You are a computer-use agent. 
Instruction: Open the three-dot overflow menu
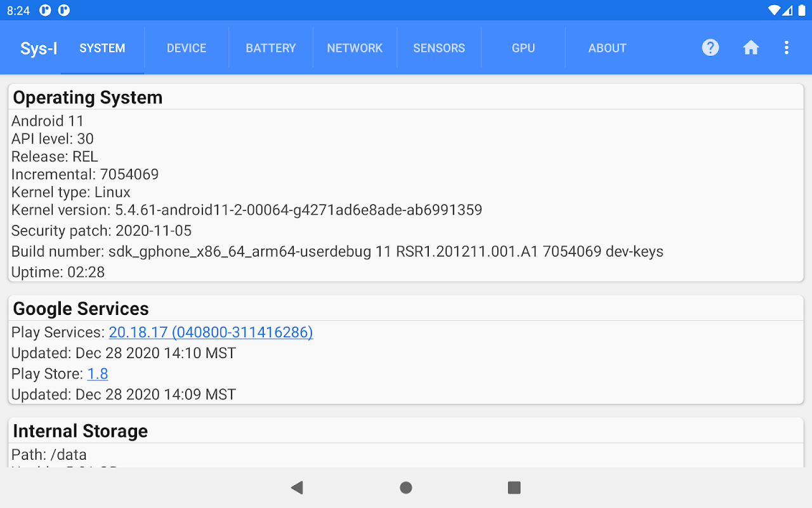(x=787, y=48)
